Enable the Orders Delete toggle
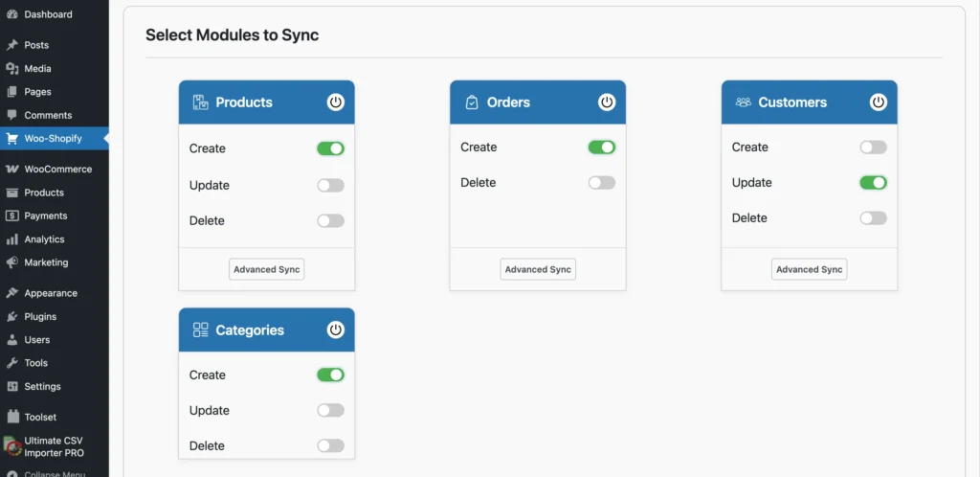This screenshot has width=980, height=477. [602, 183]
